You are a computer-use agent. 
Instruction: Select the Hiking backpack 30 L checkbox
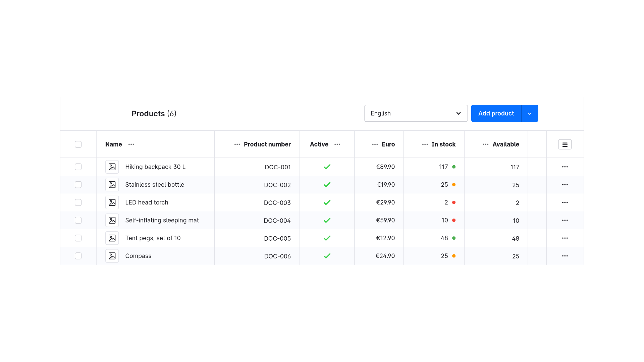(78, 167)
